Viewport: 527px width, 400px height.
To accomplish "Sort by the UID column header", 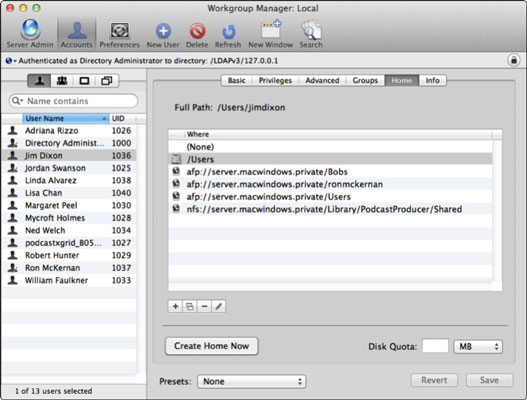I will pyautogui.click(x=123, y=118).
